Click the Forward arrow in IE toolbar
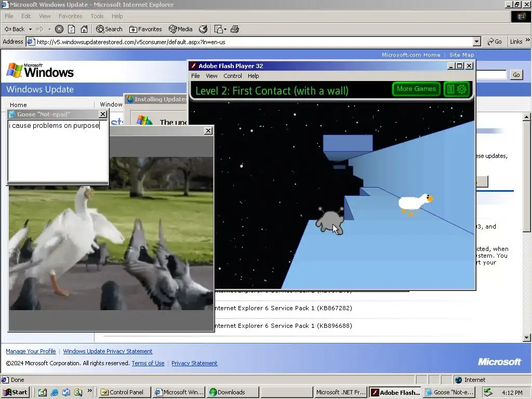Screen dimensions: 532x399 [39, 29]
